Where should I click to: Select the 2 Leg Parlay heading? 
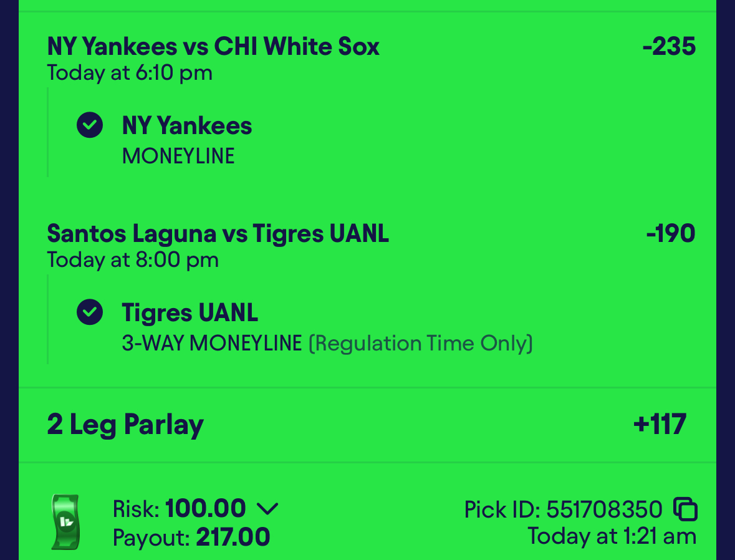click(x=126, y=425)
